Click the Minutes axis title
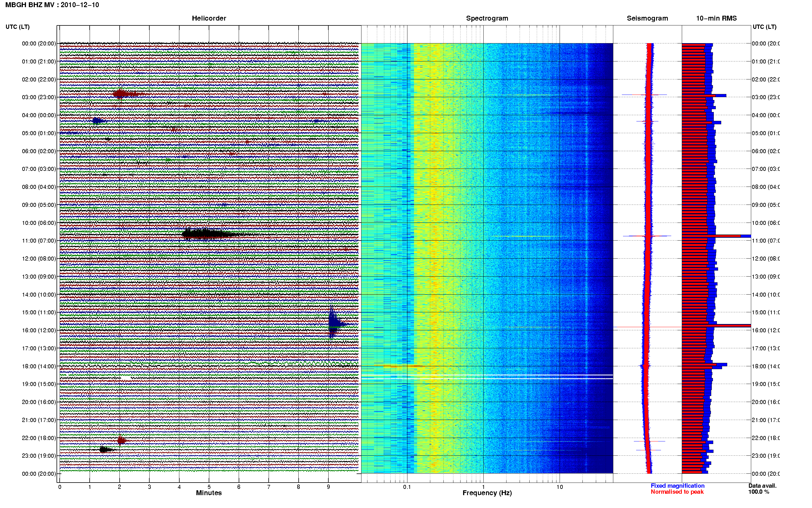Screen dimensions: 812x508 tap(209, 493)
